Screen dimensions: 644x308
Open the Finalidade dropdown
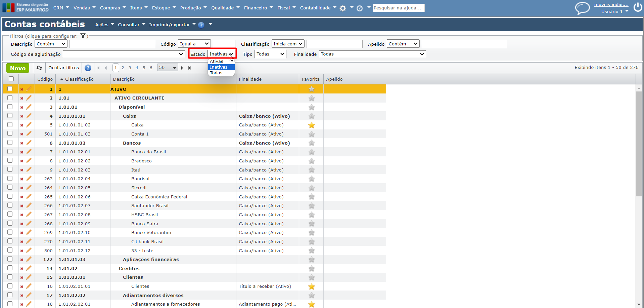(372, 54)
